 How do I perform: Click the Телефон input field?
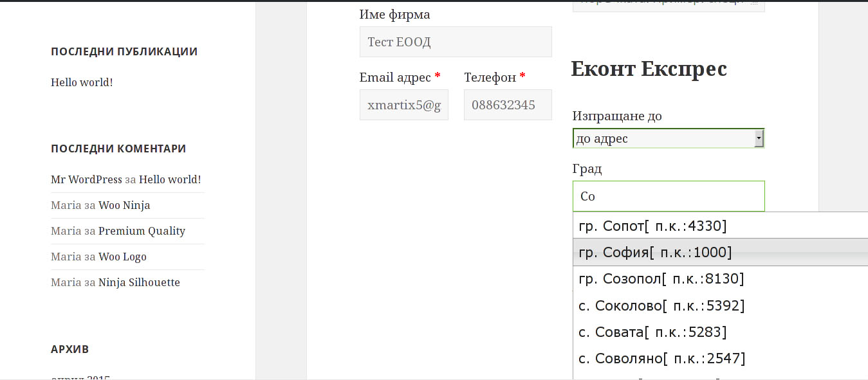508,105
